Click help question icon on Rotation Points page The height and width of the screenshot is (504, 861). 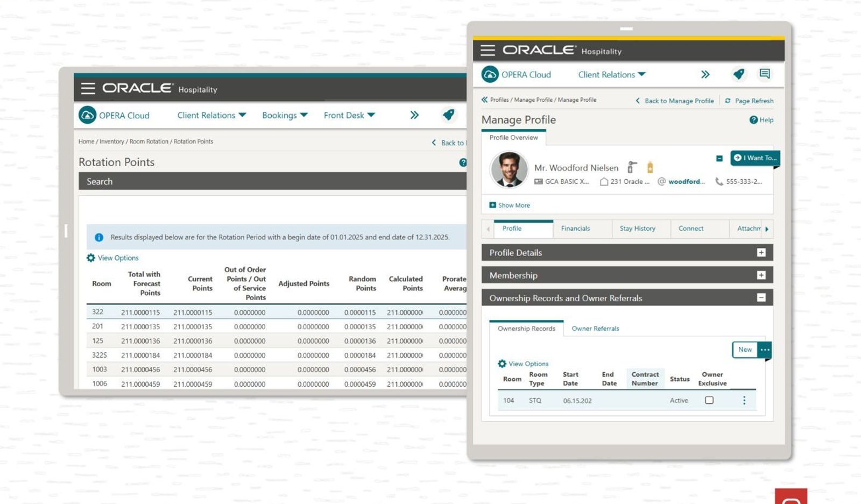pyautogui.click(x=463, y=162)
